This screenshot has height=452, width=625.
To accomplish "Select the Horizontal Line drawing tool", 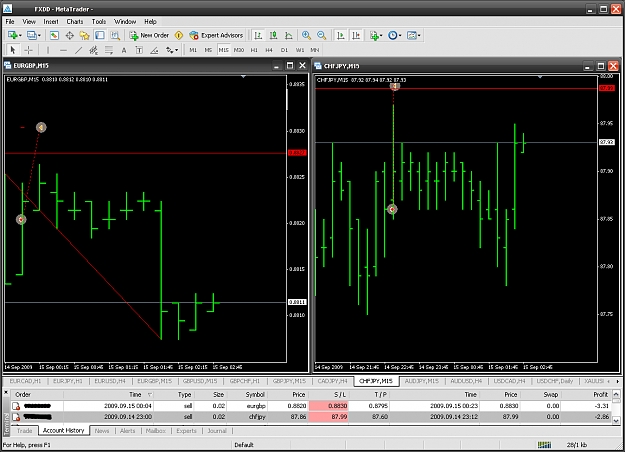I will tap(63, 50).
